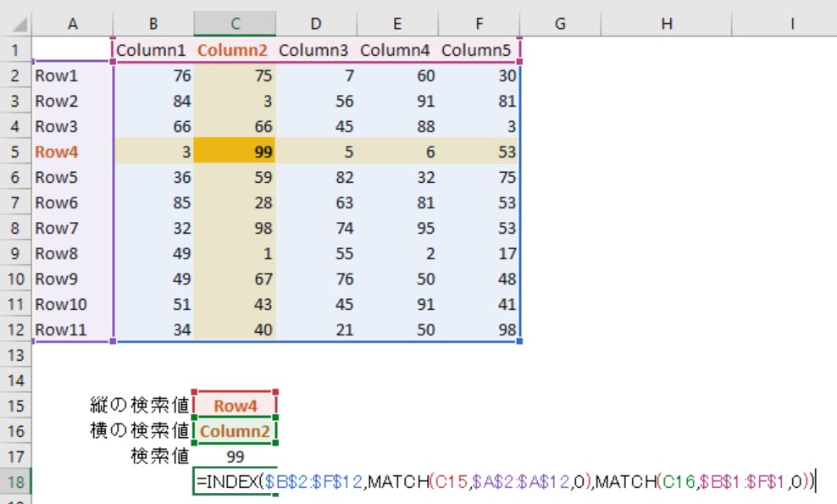
Task: Select column F header
Action: pos(479,24)
